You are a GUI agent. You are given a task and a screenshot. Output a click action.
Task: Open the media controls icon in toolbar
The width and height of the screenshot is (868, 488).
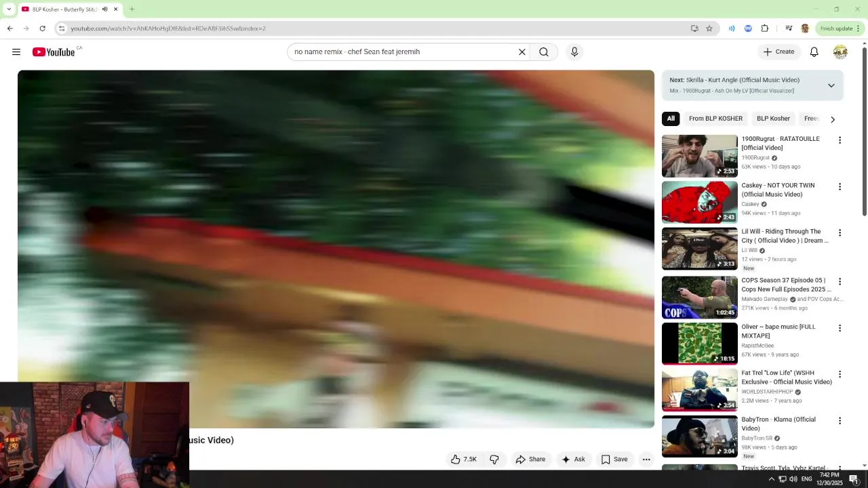tap(789, 28)
